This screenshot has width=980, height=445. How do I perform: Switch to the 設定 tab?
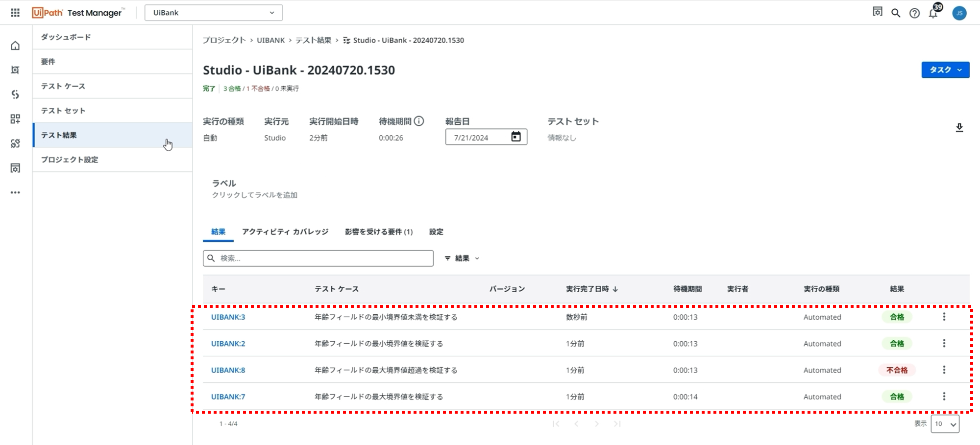tap(436, 232)
